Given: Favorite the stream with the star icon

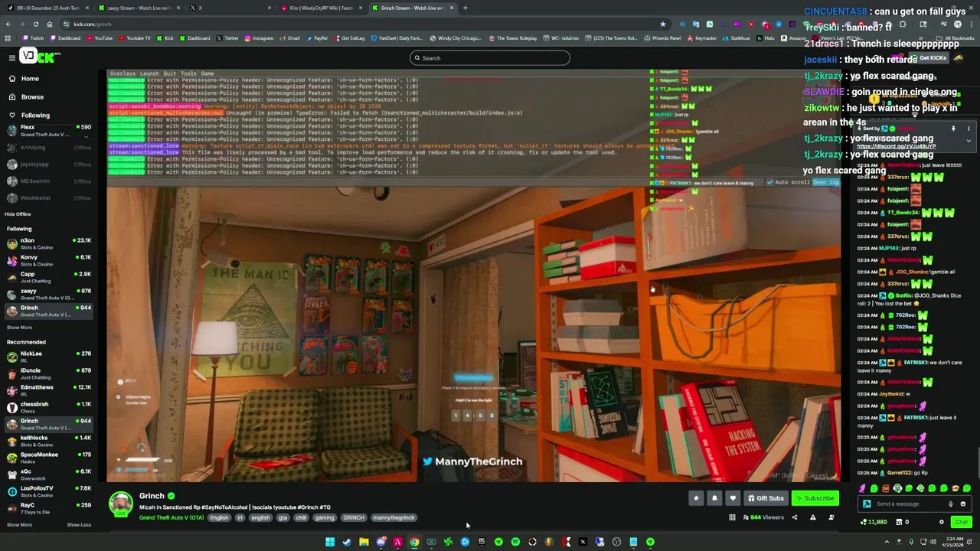Looking at the screenshot, I should pos(696,498).
